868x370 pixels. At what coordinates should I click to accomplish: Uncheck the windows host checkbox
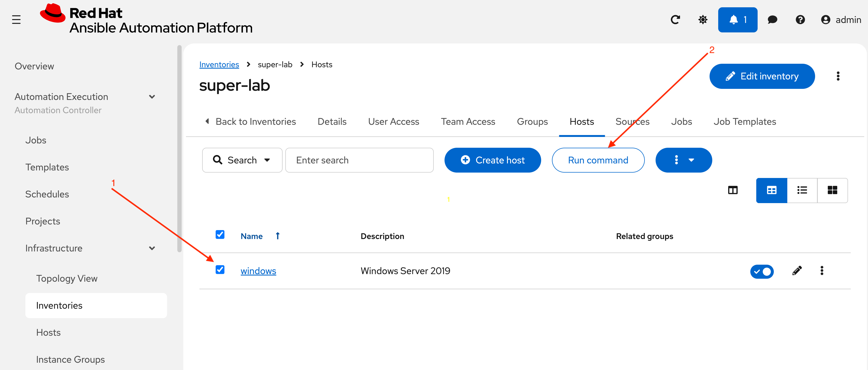coord(220,270)
